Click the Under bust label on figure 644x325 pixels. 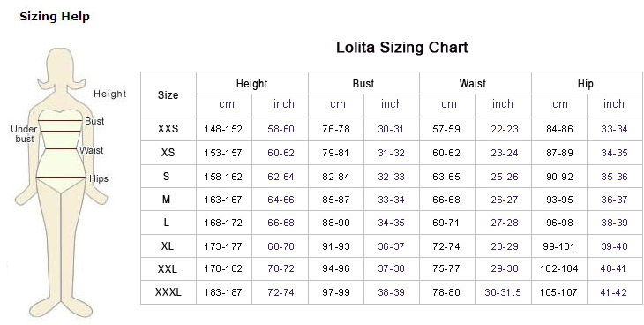[24, 134]
